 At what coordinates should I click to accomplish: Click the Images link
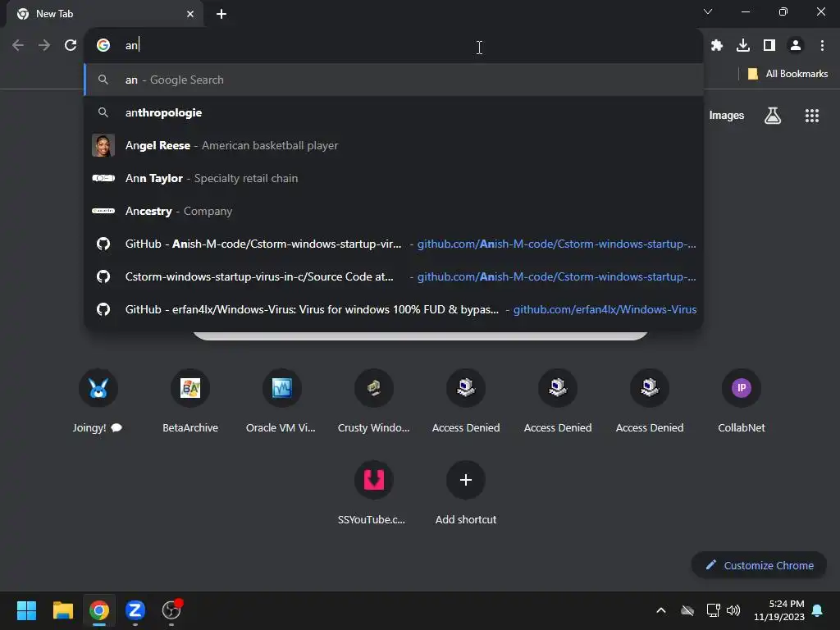click(727, 116)
